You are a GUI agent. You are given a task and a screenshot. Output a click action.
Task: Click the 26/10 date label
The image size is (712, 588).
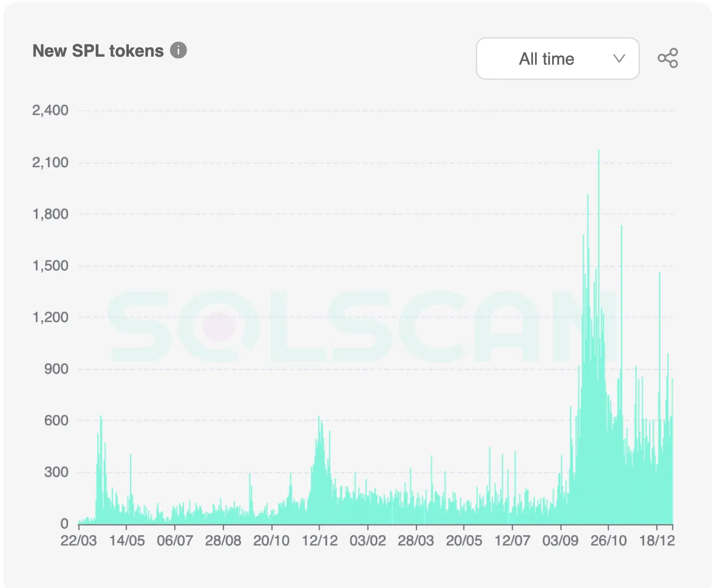(x=608, y=540)
